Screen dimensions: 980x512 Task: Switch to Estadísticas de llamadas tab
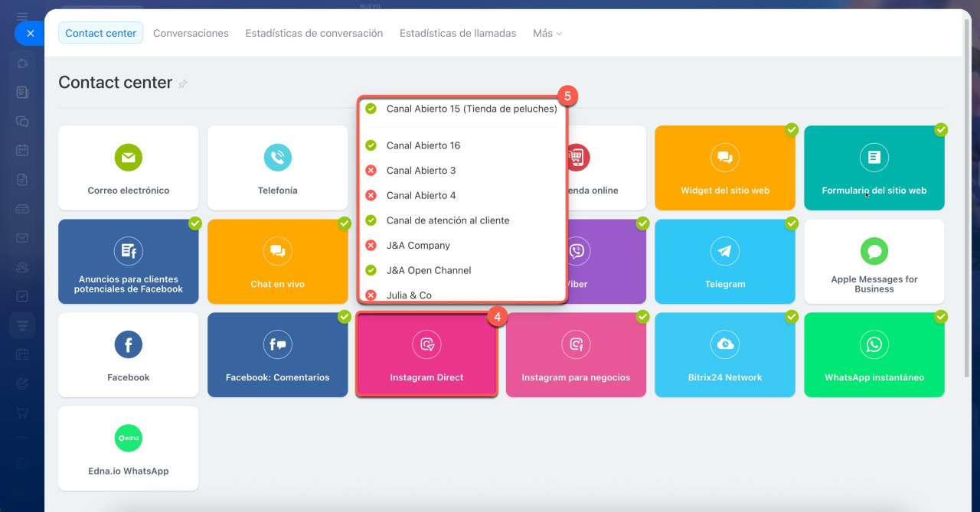point(458,33)
